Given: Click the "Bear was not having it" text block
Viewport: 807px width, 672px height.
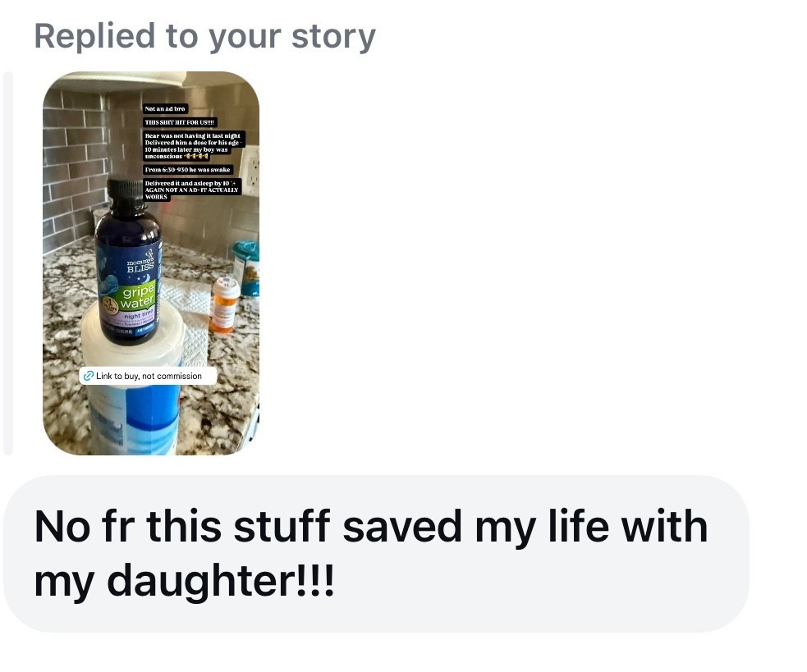Looking at the screenshot, I should [x=192, y=145].
